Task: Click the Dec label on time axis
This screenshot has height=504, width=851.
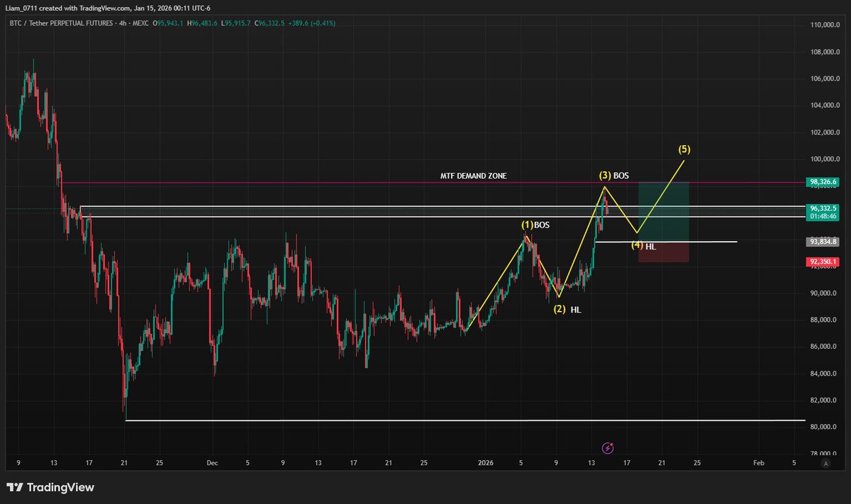Action: click(213, 463)
